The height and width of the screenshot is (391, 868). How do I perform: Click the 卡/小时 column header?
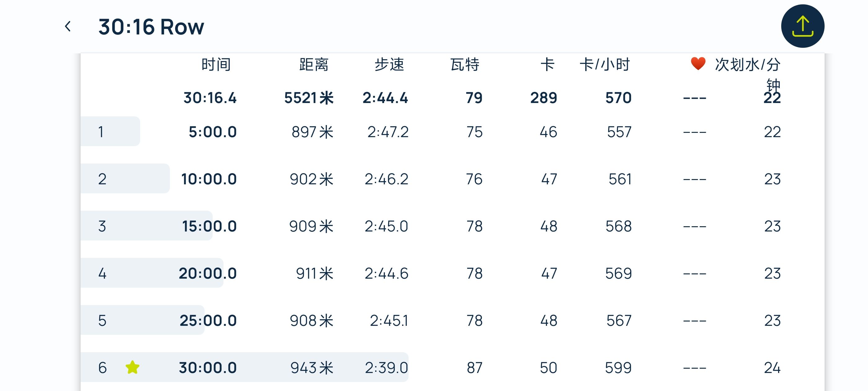(x=604, y=65)
